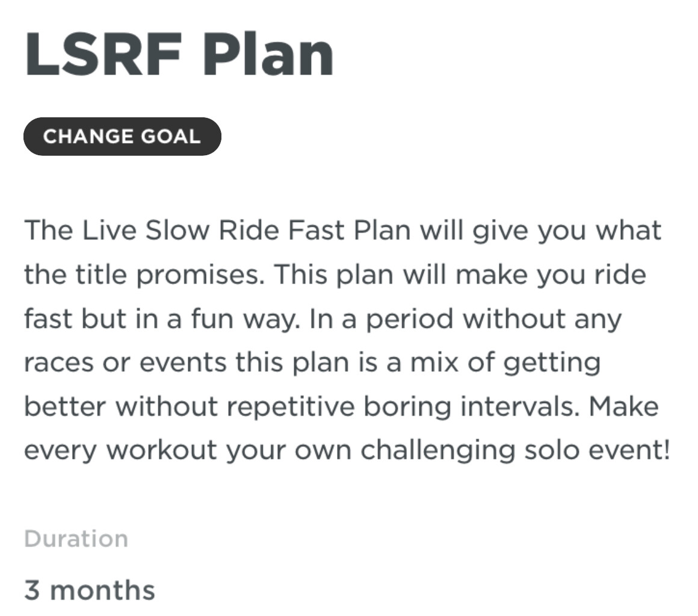Select the LSRF Plan heading
Screen dimensions: 698x616
(x=179, y=55)
